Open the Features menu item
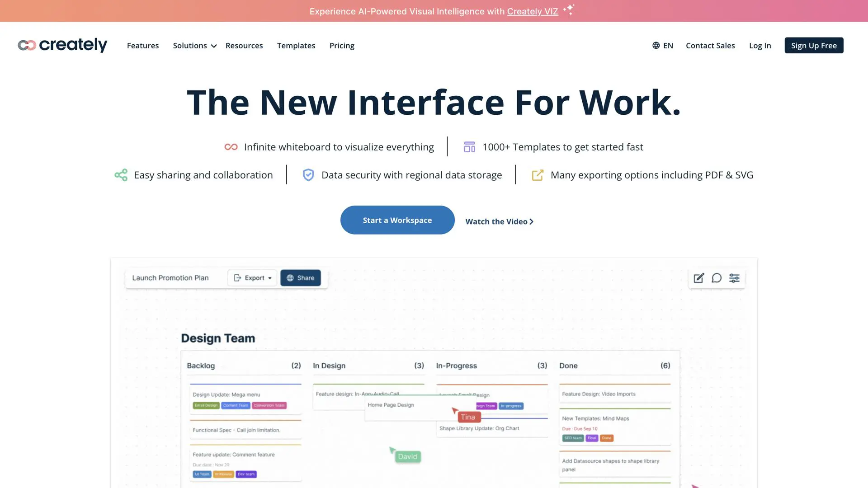This screenshot has width=868, height=488. tap(142, 45)
